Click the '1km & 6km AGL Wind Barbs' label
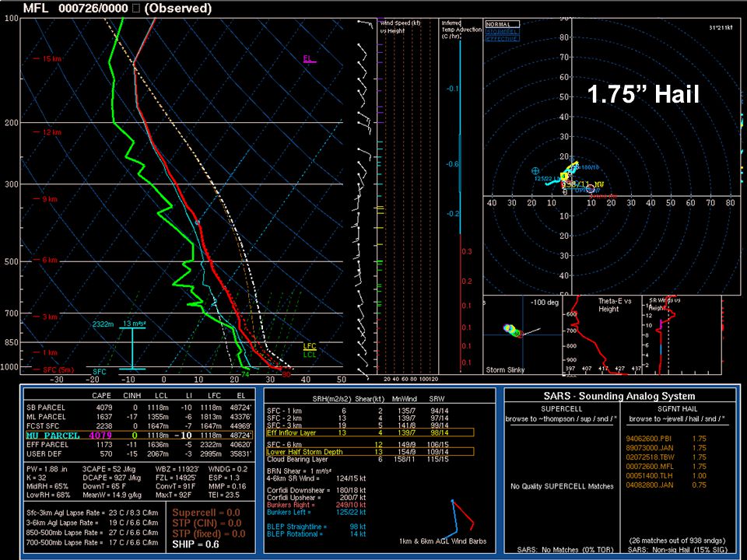Screen dimensions: 747x560 (x=443, y=541)
